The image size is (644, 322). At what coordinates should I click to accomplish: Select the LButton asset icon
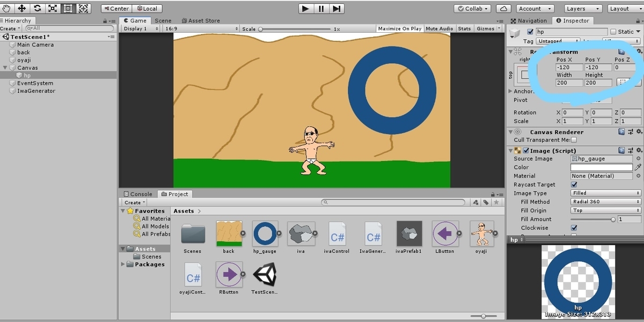coord(445,233)
